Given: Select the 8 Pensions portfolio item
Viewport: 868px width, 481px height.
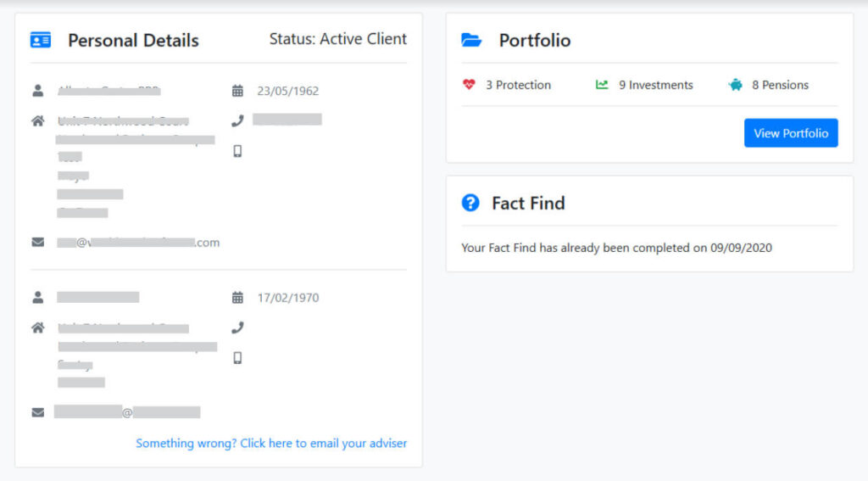Looking at the screenshot, I should click(780, 85).
